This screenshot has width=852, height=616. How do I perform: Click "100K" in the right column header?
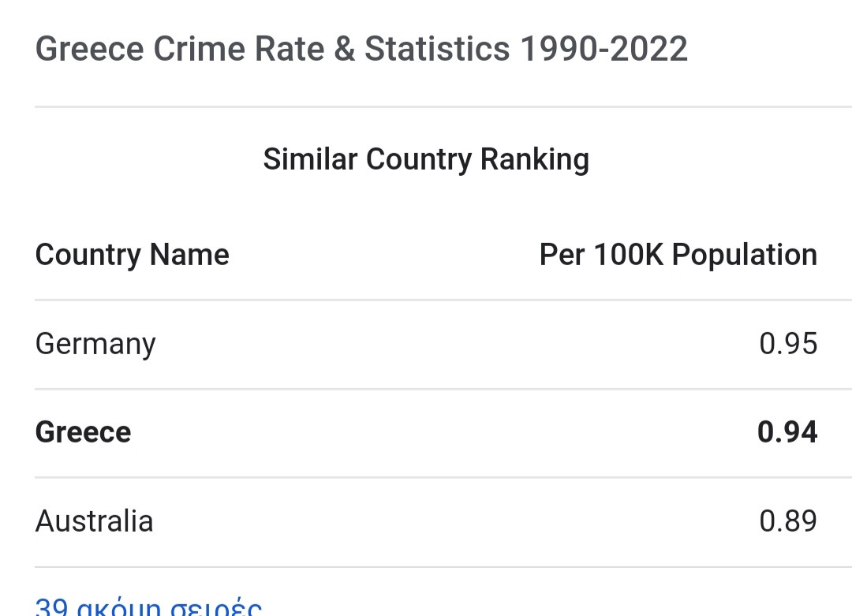[x=629, y=255]
